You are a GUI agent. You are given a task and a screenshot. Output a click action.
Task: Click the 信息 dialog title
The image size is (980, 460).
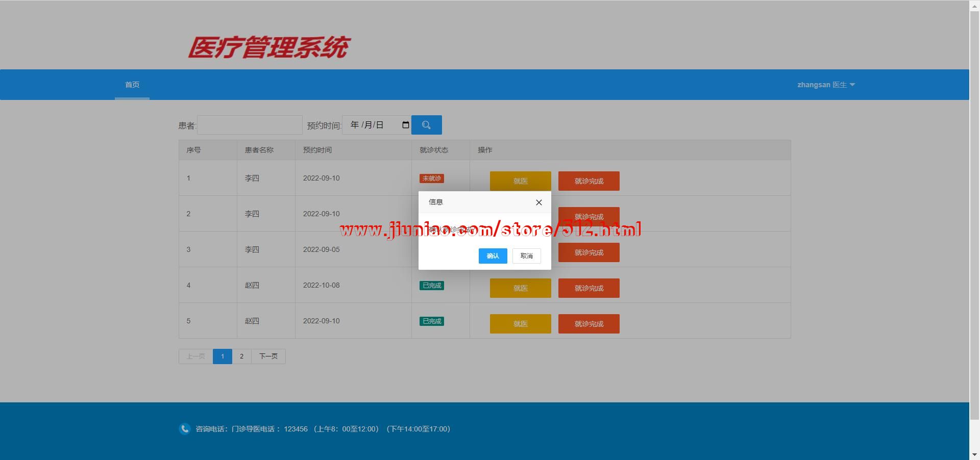436,202
